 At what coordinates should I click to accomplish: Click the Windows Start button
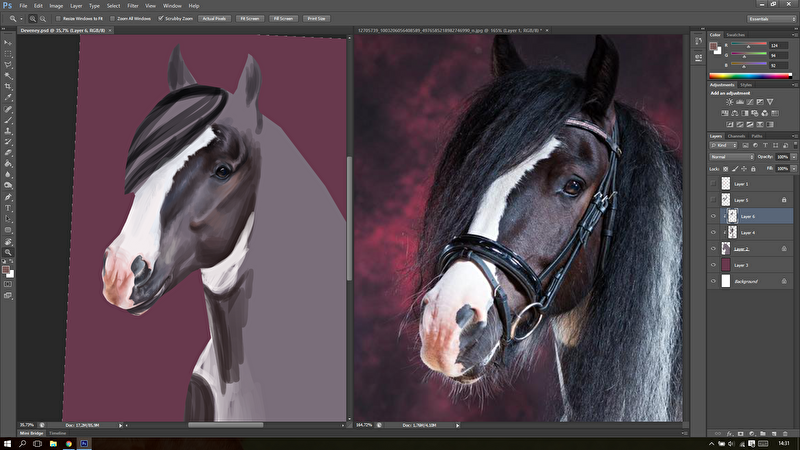point(7,442)
